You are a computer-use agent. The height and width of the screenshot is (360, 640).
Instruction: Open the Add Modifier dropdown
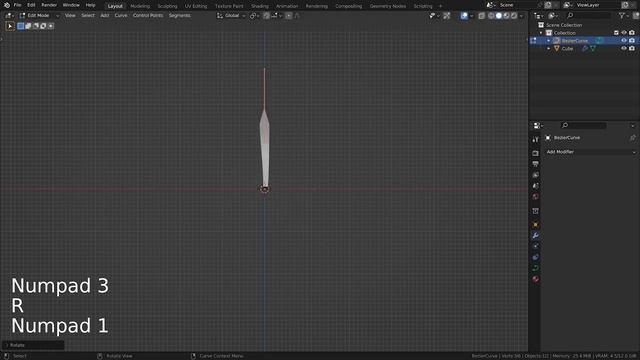(591, 152)
